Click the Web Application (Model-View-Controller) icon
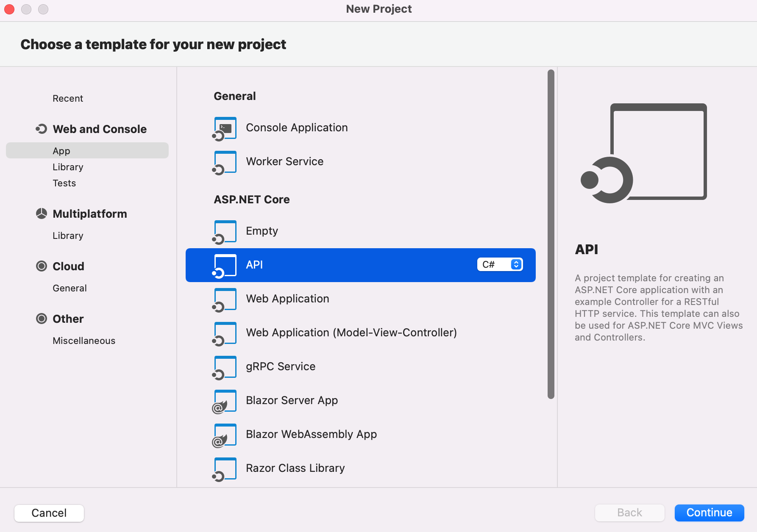This screenshot has width=757, height=532. click(x=224, y=334)
